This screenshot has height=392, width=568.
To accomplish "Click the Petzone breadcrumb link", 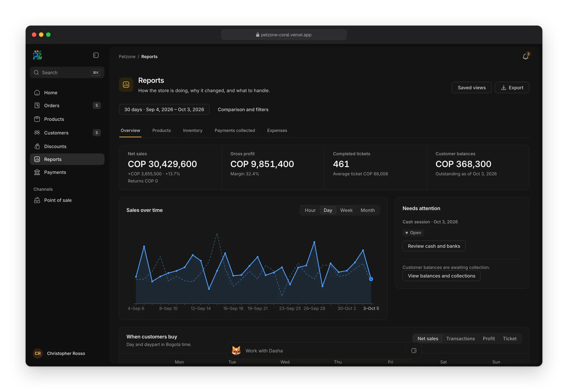I will pos(127,57).
